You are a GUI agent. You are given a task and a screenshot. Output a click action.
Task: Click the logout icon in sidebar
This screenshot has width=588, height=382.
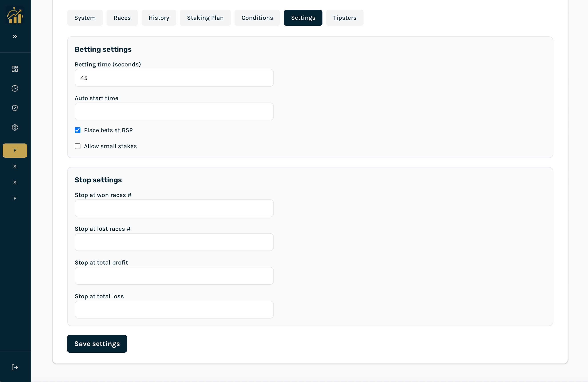click(15, 367)
